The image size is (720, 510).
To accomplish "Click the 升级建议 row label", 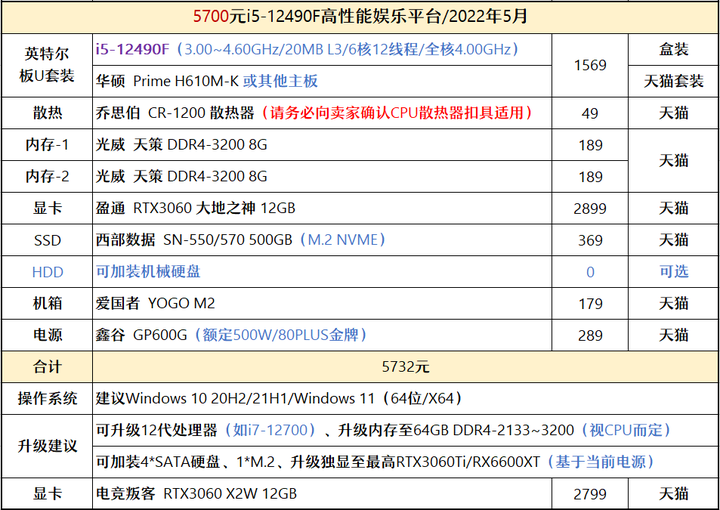I will [47, 446].
